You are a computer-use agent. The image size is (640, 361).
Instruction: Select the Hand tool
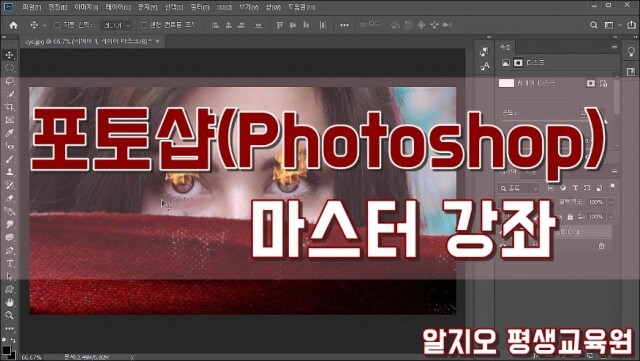9,302
